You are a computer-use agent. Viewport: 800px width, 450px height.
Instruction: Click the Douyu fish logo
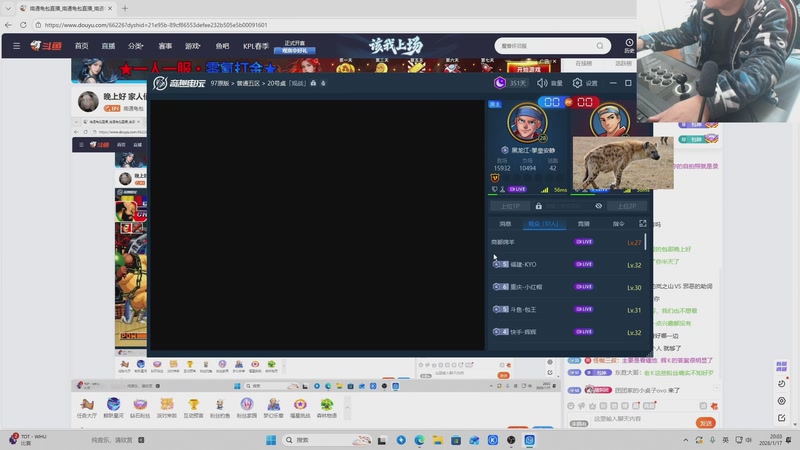point(46,46)
